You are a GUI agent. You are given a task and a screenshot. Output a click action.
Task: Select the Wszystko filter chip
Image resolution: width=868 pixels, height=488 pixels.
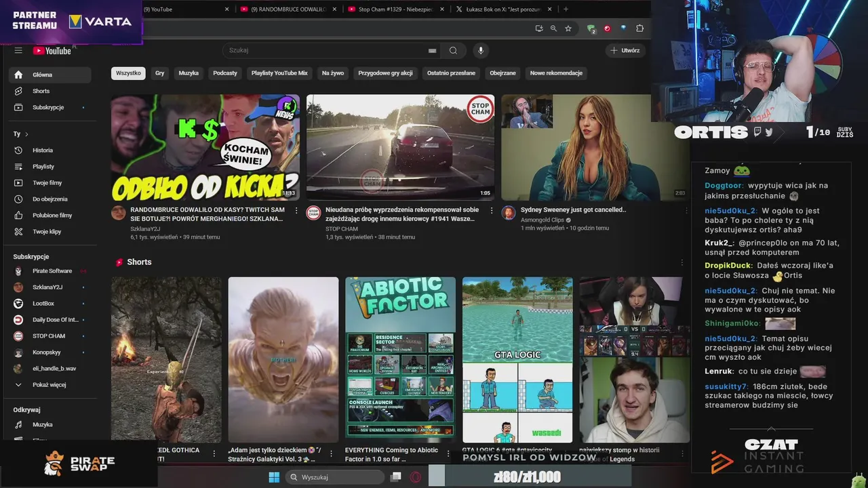click(x=128, y=73)
